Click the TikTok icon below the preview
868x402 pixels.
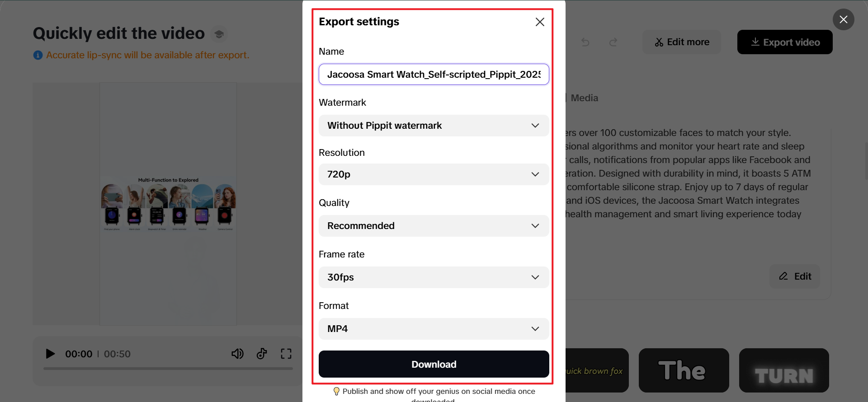(x=262, y=354)
